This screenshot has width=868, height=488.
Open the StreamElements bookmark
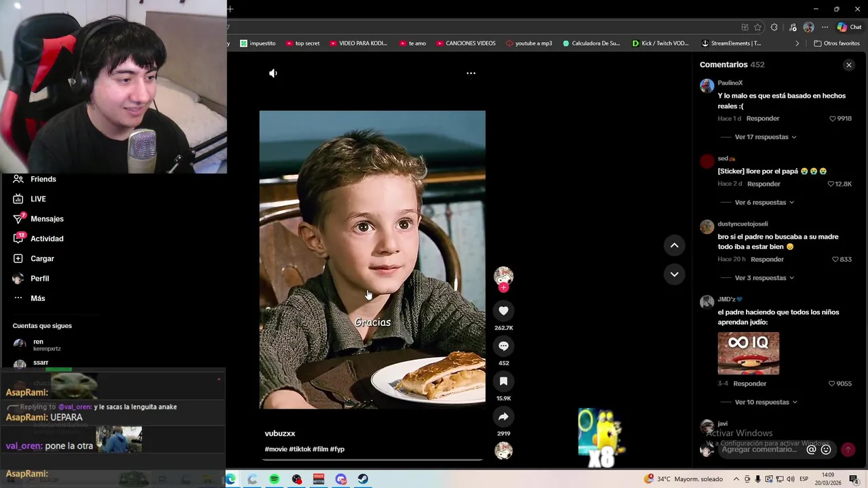point(731,43)
